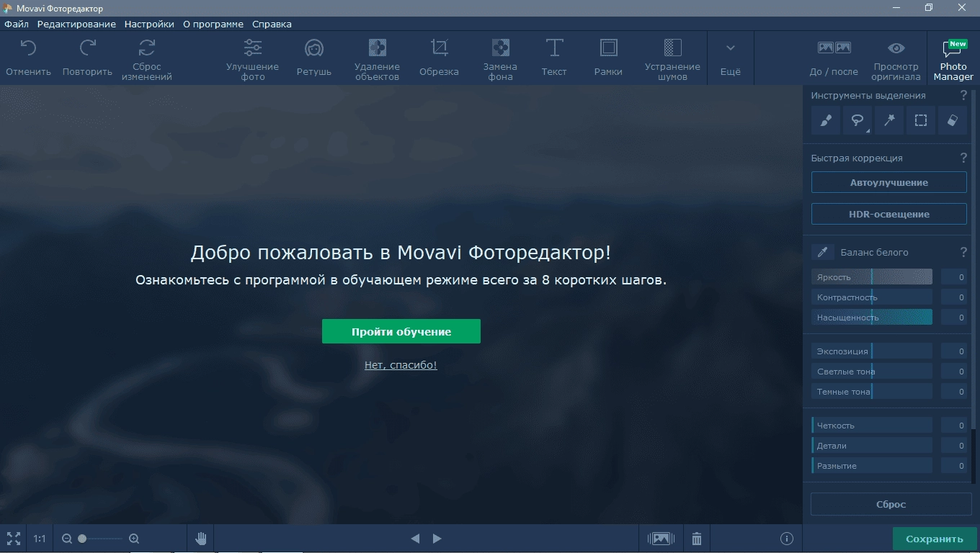Click the Сохранить save button
This screenshot has height=553, width=980.
click(x=934, y=539)
